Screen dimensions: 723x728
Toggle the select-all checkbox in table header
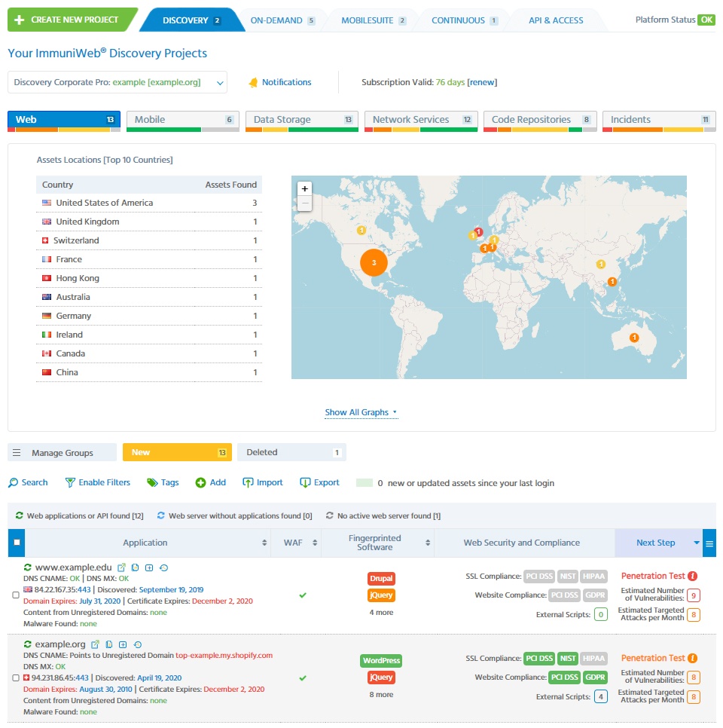pyautogui.click(x=17, y=543)
